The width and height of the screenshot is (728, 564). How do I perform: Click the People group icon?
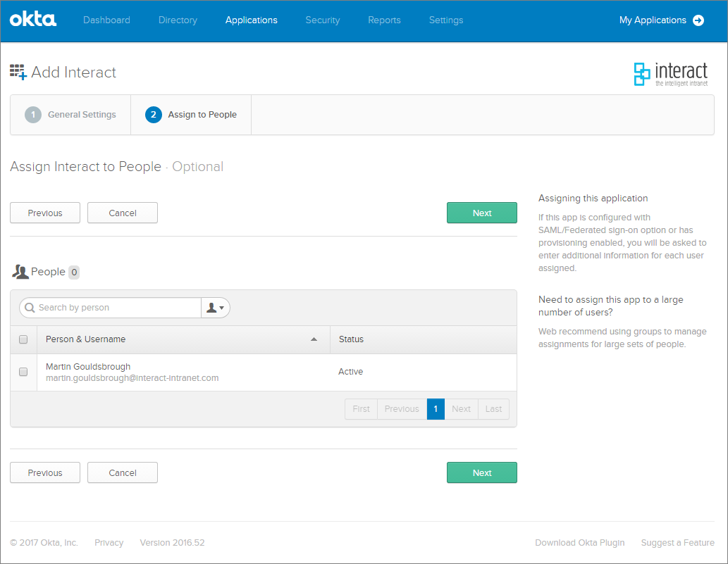(x=20, y=272)
